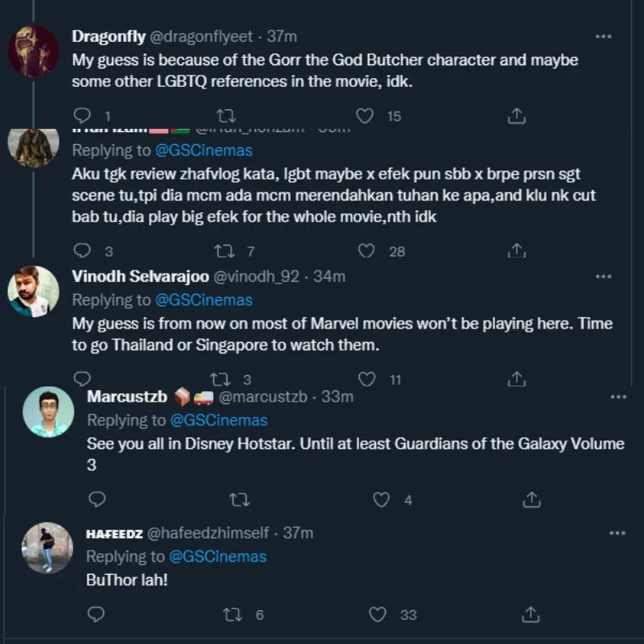Share Marcustzb's Disney Hotstar tweet
This screenshot has height=644, width=644.
point(531,500)
